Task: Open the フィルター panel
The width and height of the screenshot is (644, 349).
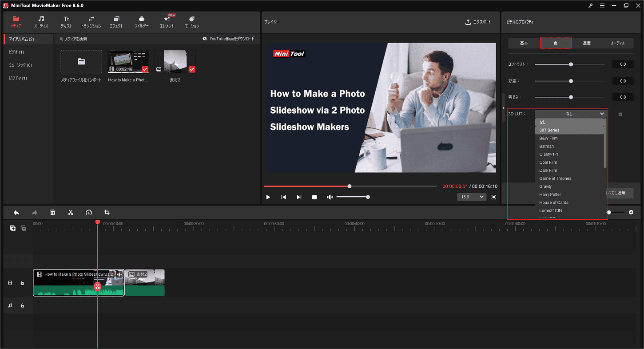Action: 141,21
